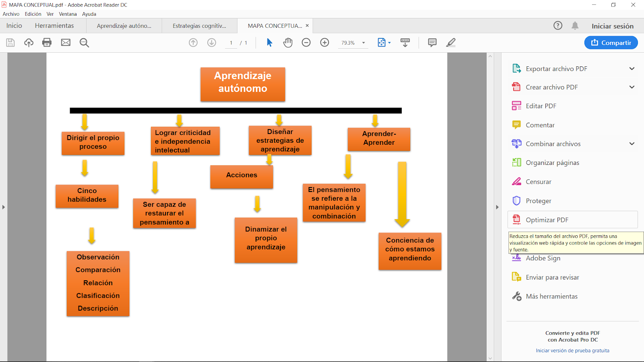644x362 pixels.
Task: Select the Highlight text tool
Action: coord(451,43)
